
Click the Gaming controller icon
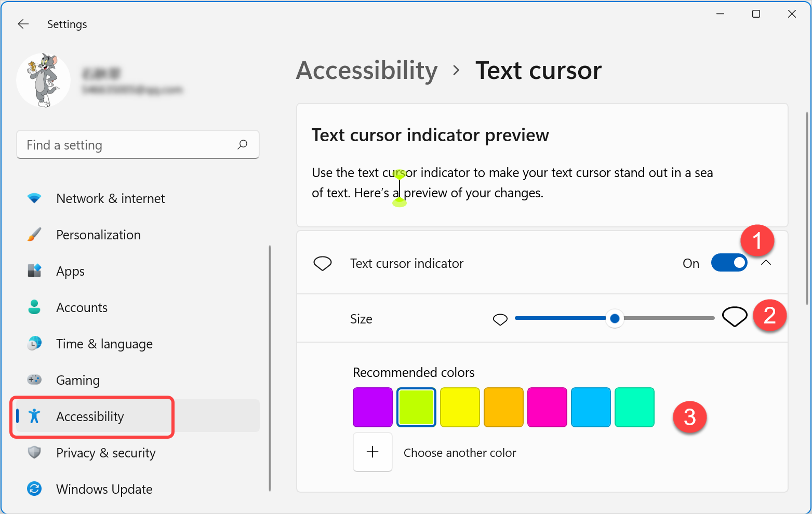click(34, 380)
